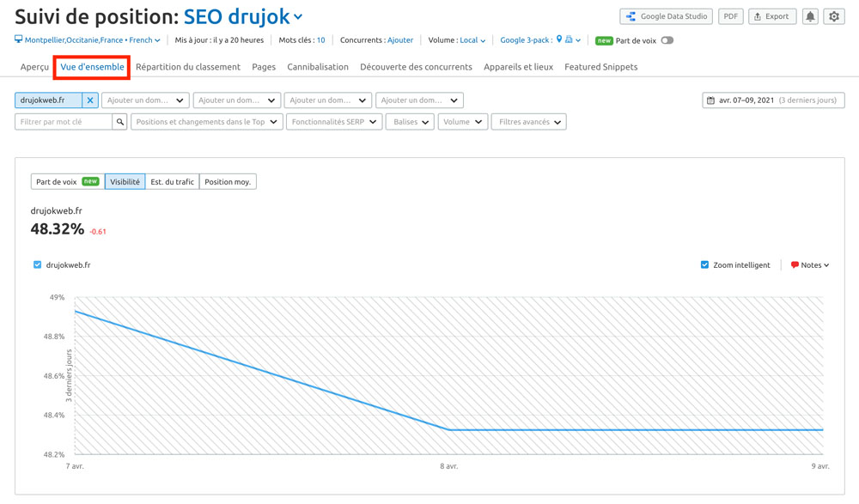Screen dimensions: 859x504
Task: Open the Filtres avancés dropdown
Action: [529, 122]
